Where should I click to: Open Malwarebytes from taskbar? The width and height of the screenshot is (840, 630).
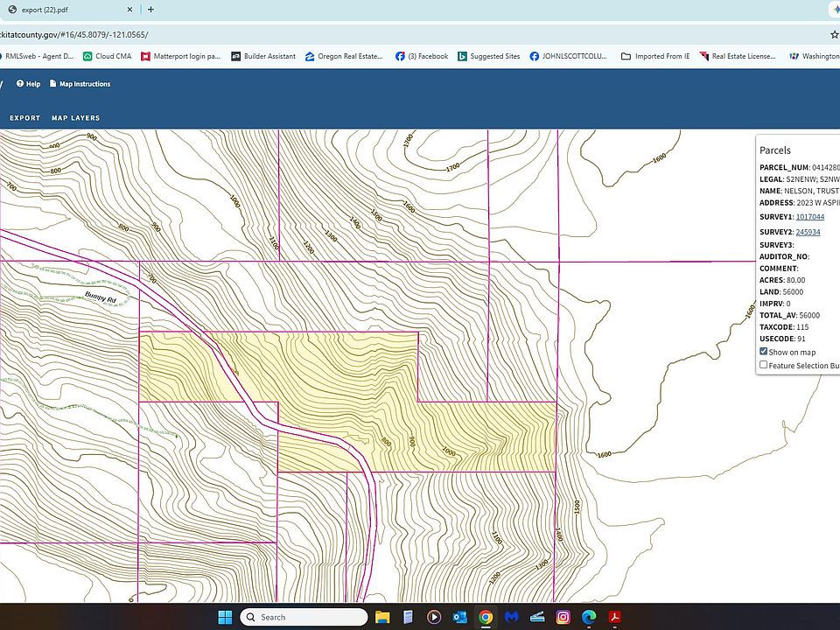512,617
